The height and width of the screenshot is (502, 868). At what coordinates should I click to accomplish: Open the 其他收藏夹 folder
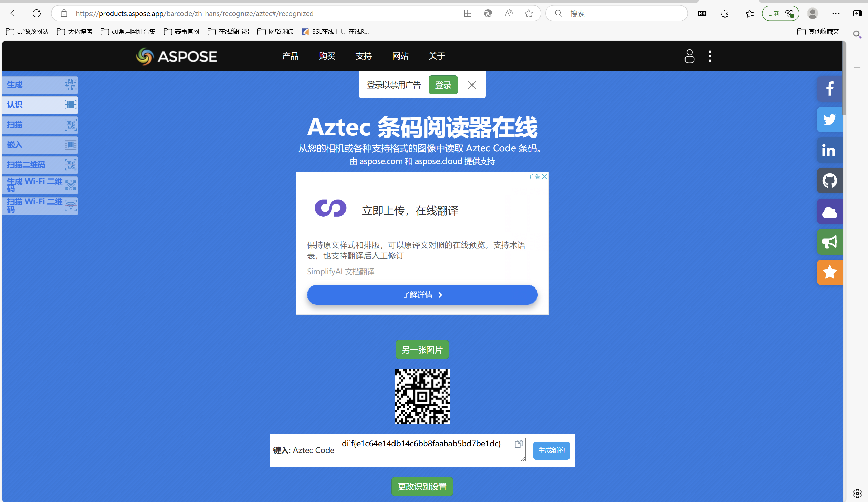pos(818,32)
